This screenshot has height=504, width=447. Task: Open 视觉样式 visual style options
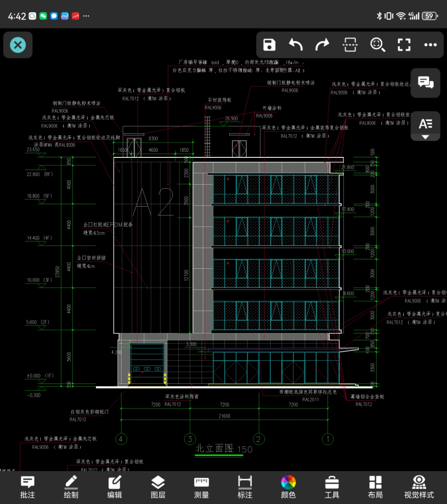(x=419, y=487)
